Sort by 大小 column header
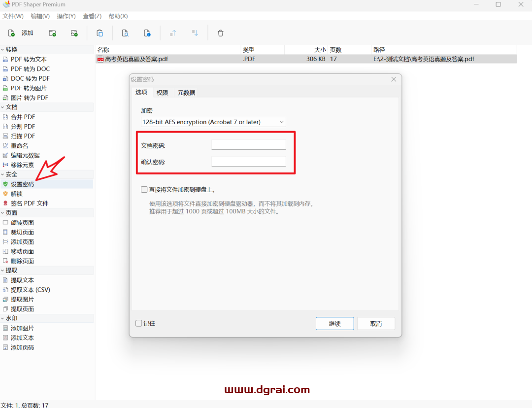The height and width of the screenshot is (408, 532). coord(306,50)
